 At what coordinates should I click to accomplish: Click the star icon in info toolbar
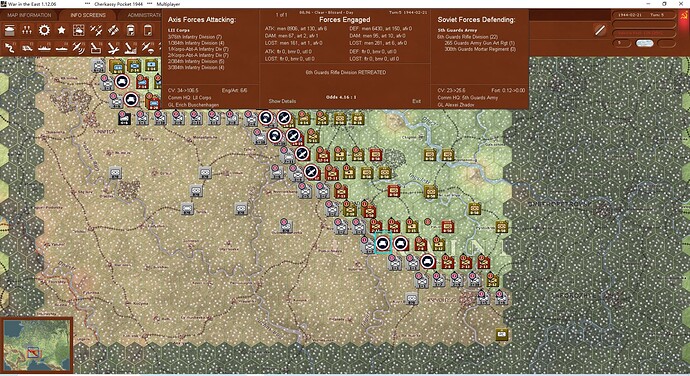click(x=62, y=30)
